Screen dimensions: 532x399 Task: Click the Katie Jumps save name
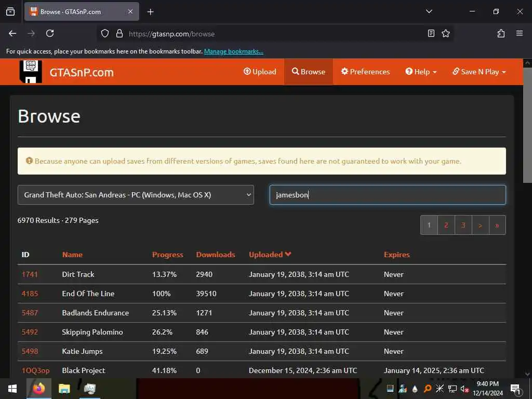(x=82, y=352)
